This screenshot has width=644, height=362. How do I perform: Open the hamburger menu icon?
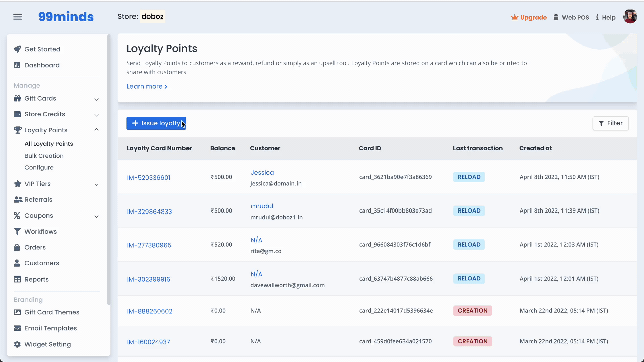(18, 17)
